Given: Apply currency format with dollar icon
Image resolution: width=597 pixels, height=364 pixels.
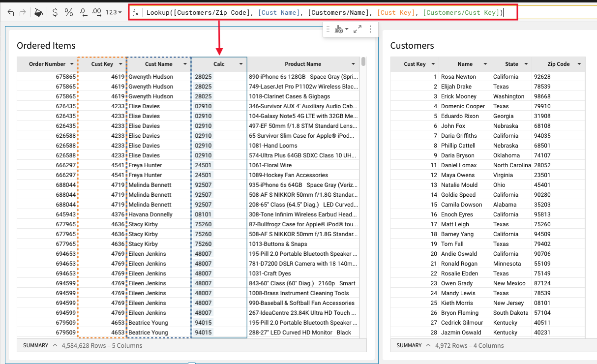Looking at the screenshot, I should [x=55, y=12].
